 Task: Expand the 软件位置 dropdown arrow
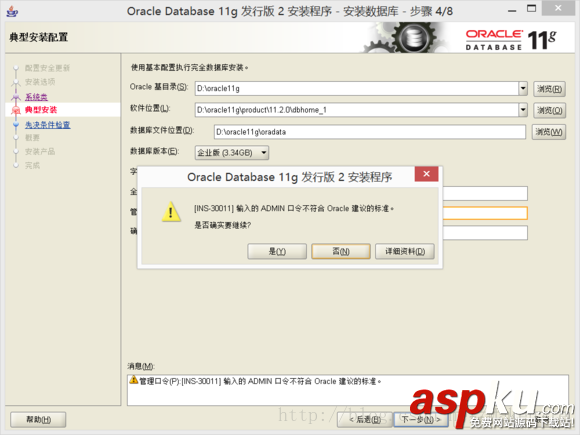[x=523, y=110]
